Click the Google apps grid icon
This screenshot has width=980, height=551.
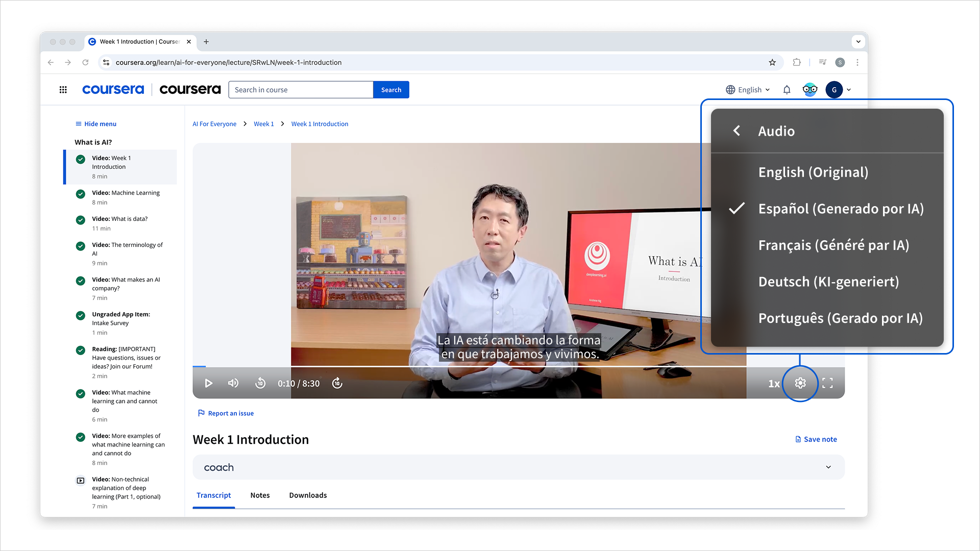point(63,89)
